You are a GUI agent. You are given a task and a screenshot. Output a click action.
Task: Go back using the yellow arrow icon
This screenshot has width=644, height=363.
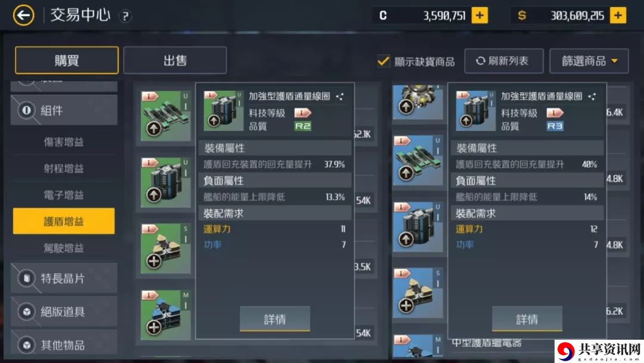point(23,16)
